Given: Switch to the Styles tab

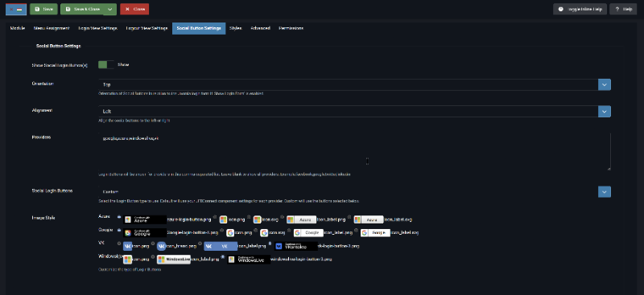Looking at the screenshot, I should [236, 28].
